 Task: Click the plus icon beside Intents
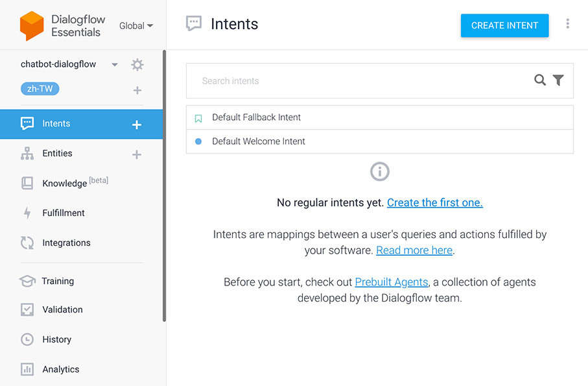[x=137, y=125]
